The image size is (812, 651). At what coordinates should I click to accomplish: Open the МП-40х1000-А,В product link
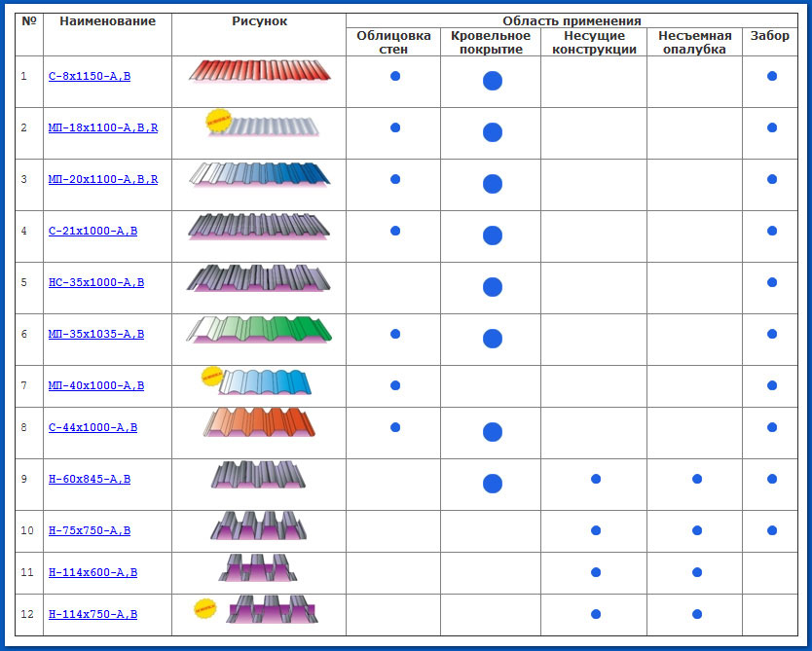[x=96, y=385]
